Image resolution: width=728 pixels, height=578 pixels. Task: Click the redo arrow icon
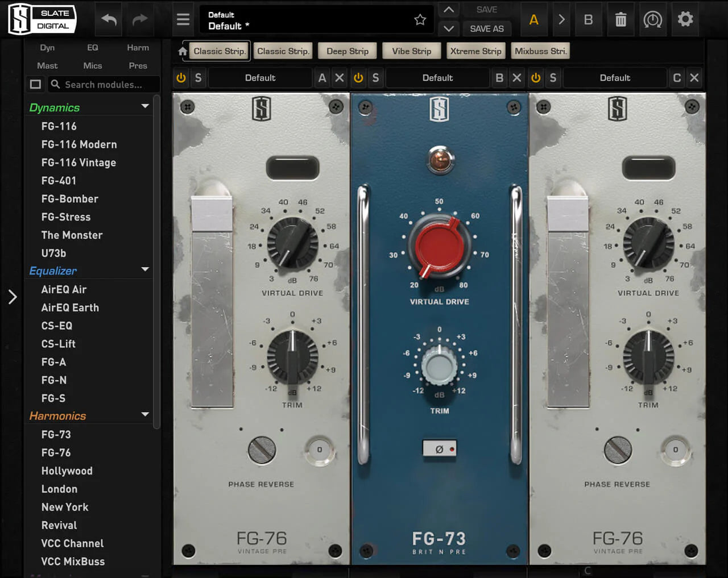point(140,20)
